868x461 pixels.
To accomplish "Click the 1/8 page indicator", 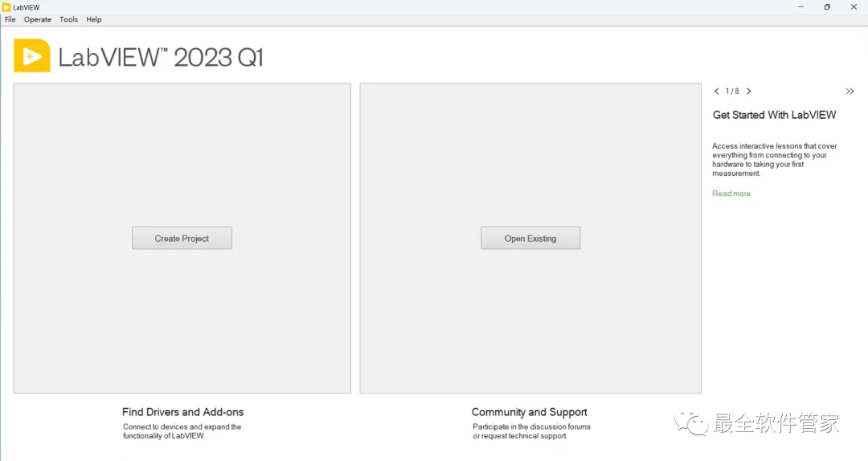I will click(x=732, y=92).
